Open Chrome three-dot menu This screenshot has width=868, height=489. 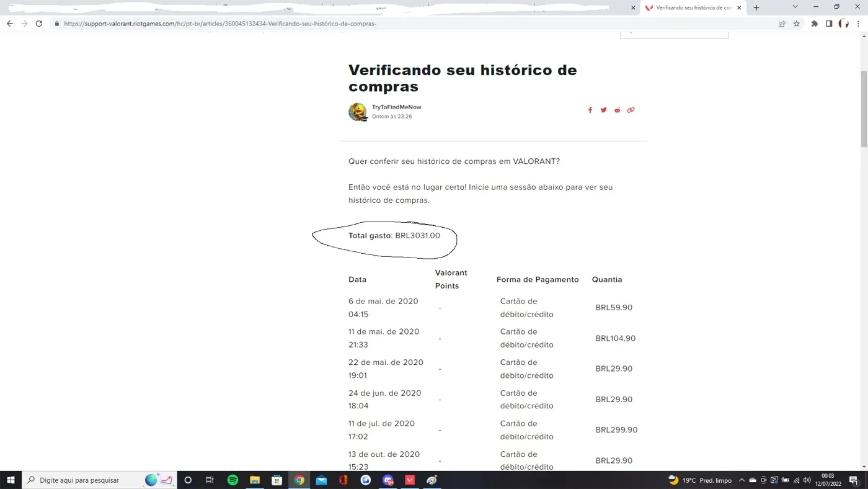click(x=858, y=24)
